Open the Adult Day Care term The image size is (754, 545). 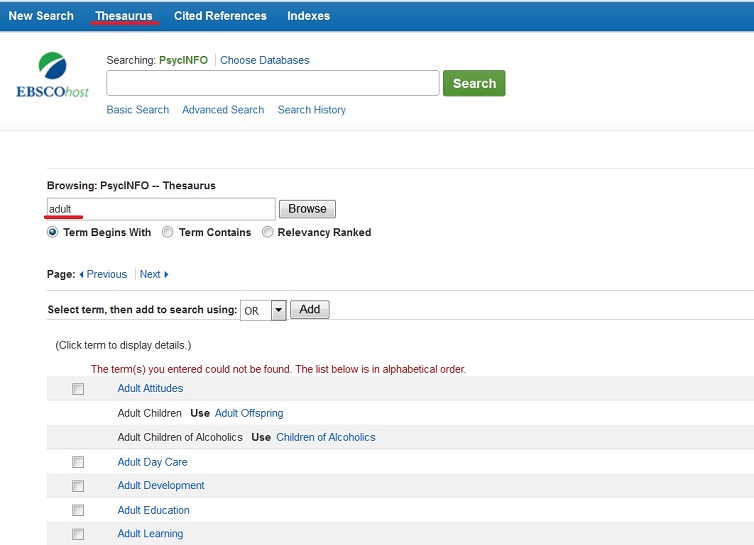152,462
